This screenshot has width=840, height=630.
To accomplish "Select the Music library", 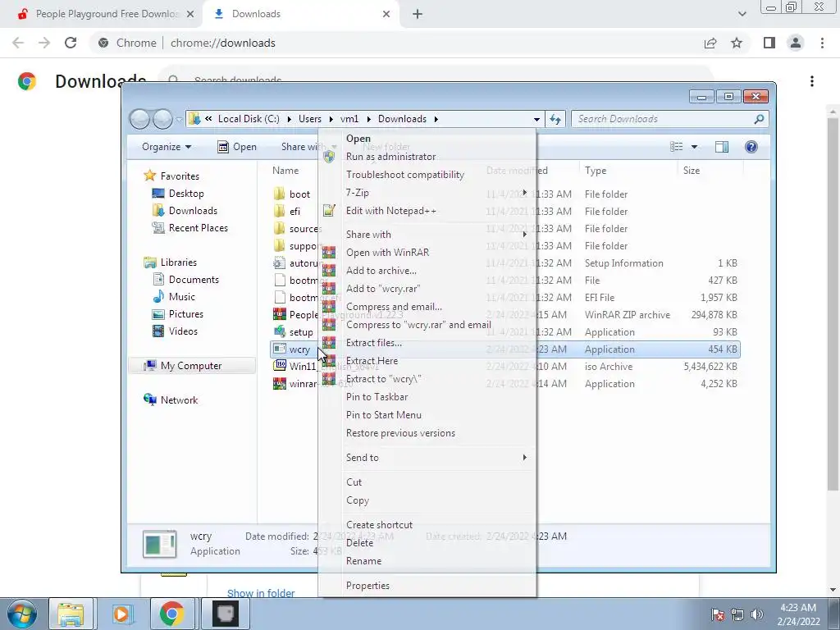I will click(x=181, y=296).
